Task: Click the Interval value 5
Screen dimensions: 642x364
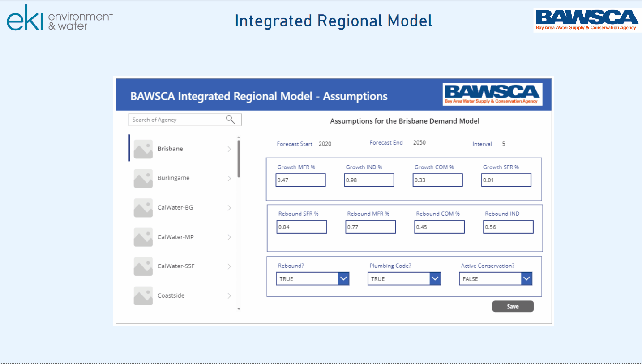Action: click(x=504, y=144)
